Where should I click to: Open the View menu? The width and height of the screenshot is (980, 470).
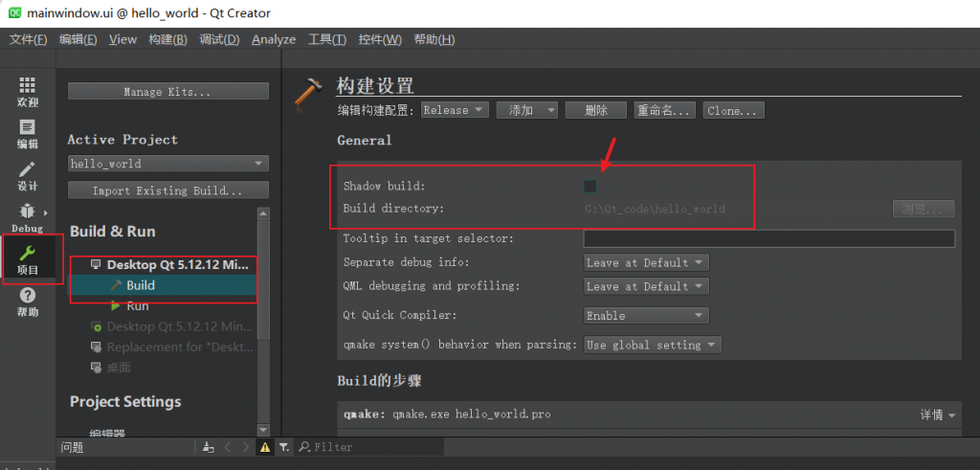point(122,39)
